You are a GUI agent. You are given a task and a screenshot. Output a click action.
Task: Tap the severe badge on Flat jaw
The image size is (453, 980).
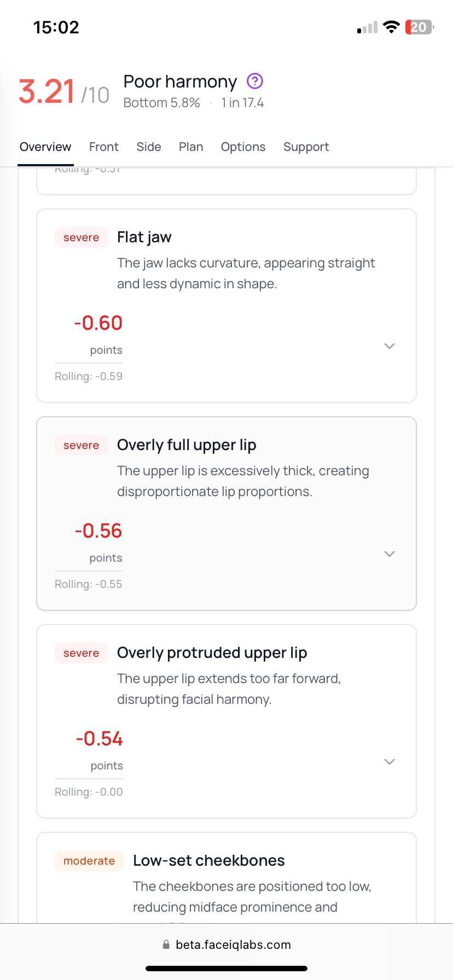81,237
